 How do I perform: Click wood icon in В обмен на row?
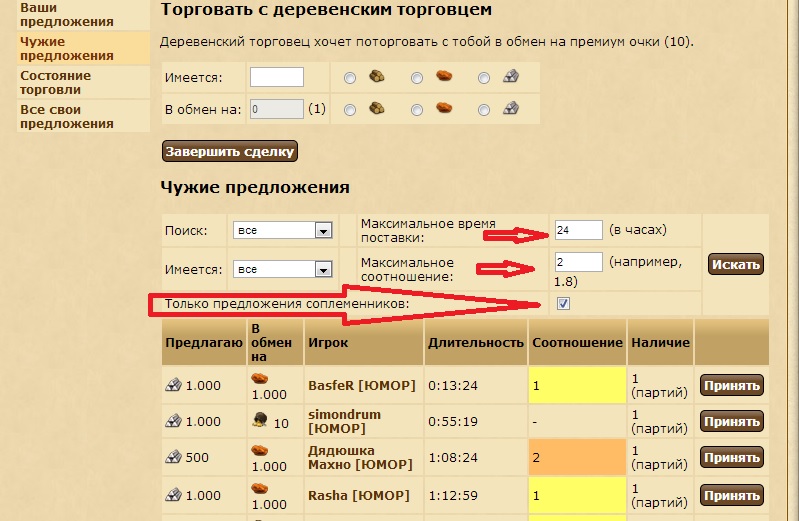coord(377,108)
